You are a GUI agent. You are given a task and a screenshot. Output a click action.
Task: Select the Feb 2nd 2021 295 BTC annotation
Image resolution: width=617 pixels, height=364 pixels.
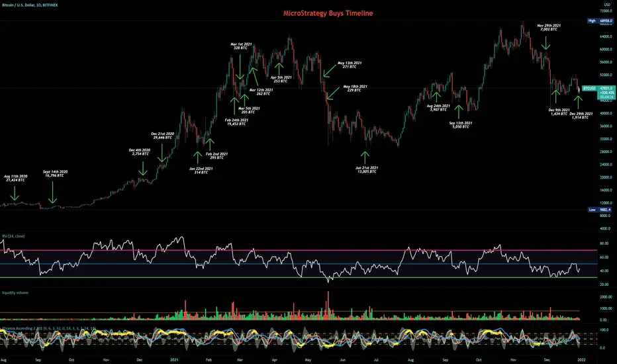(x=217, y=156)
